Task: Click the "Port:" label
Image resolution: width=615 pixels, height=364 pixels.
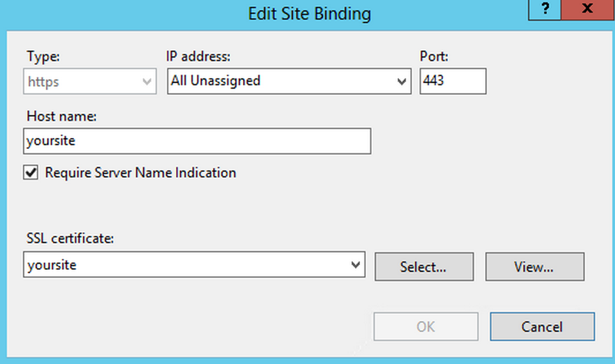Action: pos(434,56)
